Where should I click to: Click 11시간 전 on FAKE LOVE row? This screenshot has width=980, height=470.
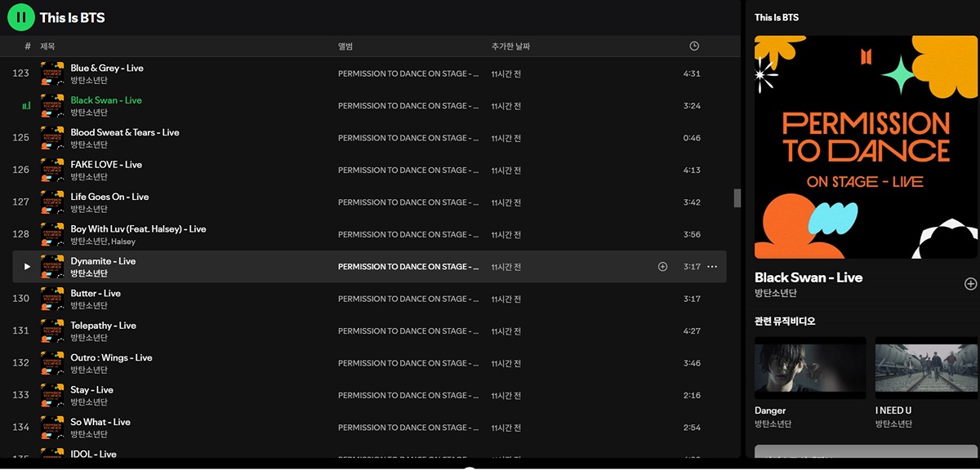[x=506, y=170]
